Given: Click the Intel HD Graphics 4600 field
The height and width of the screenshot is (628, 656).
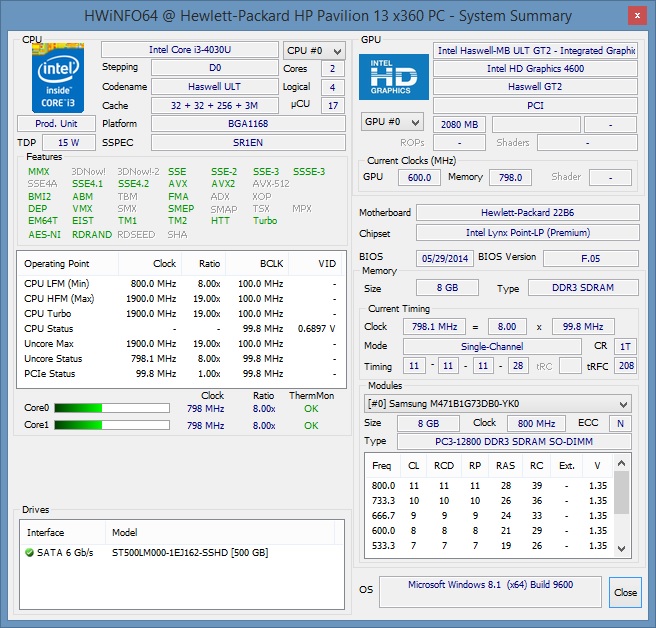Looking at the screenshot, I should click(x=535, y=69).
